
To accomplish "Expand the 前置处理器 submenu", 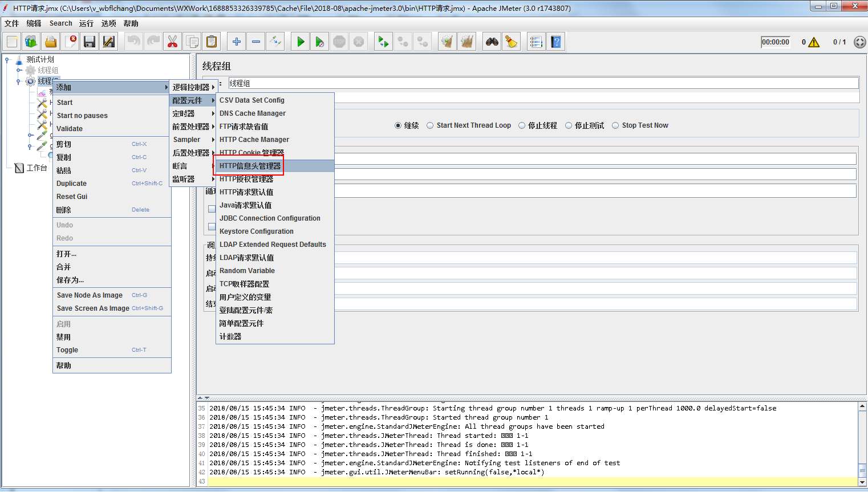I will pos(193,127).
